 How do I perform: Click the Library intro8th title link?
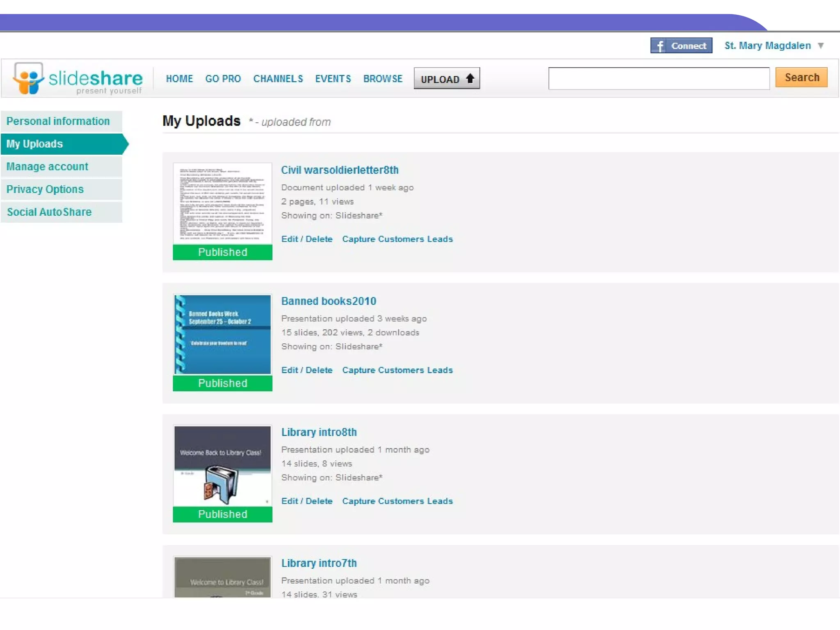[319, 432]
